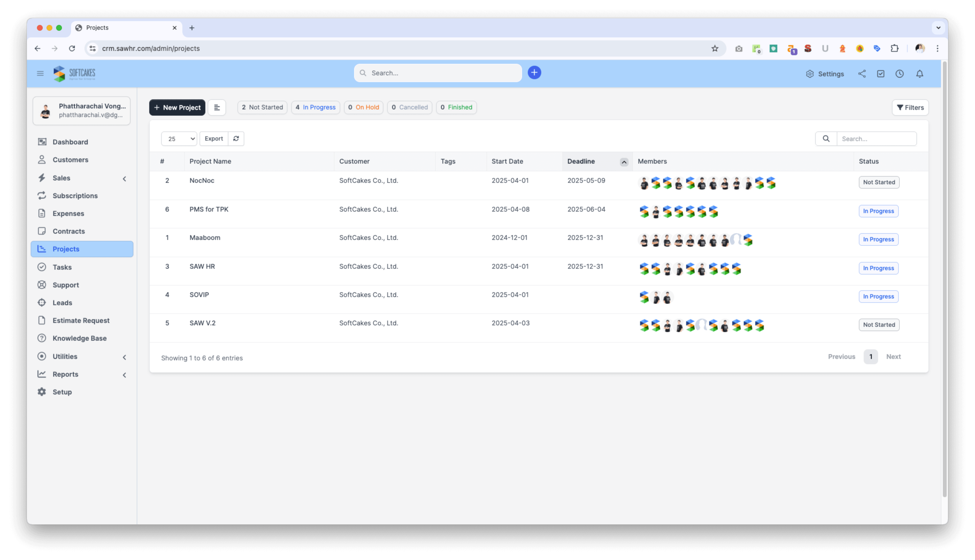Expand the Sales submenu chevron
The image size is (975, 560).
coord(124,179)
